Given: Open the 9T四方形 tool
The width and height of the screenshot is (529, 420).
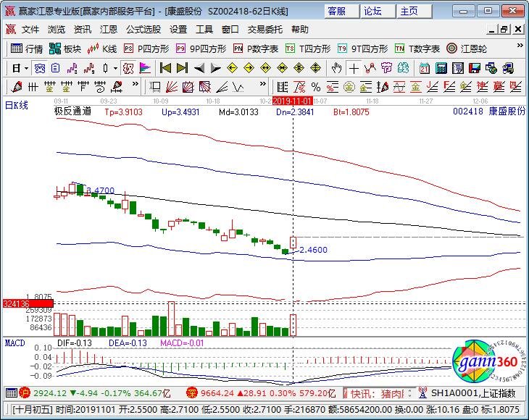Looking at the screenshot, I should click(362, 49).
